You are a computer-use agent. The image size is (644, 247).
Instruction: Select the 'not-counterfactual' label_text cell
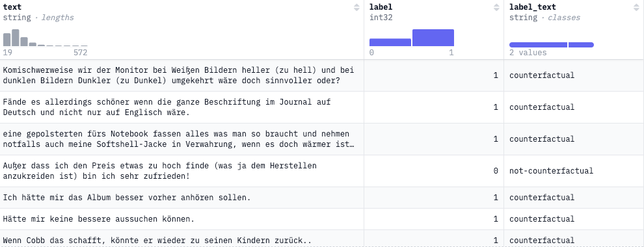point(551,171)
